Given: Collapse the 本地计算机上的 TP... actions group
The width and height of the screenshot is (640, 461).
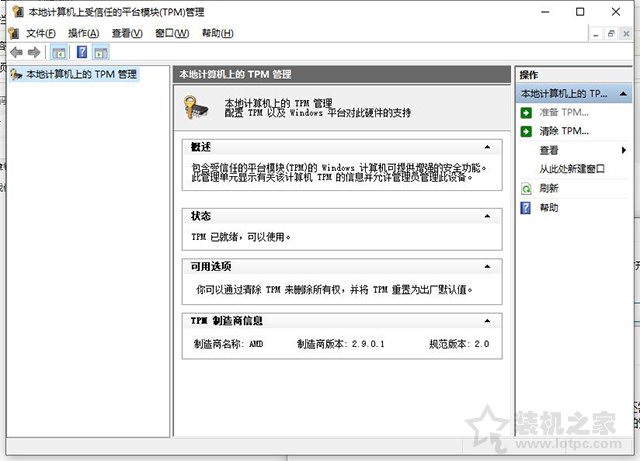Looking at the screenshot, I should tap(626, 93).
